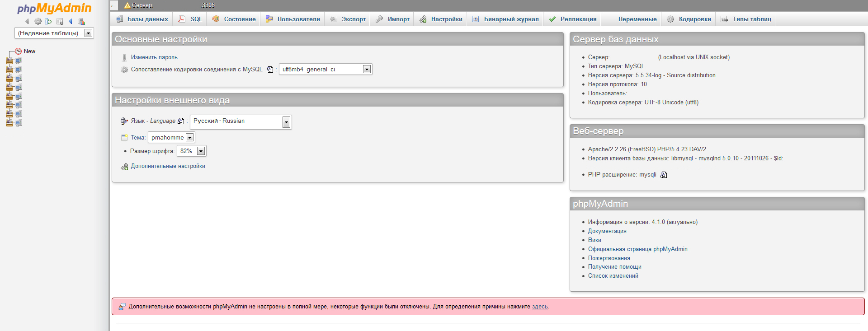Click the phpMyAdmin panel header
Screen dimensions: 868x331
(x=717, y=204)
